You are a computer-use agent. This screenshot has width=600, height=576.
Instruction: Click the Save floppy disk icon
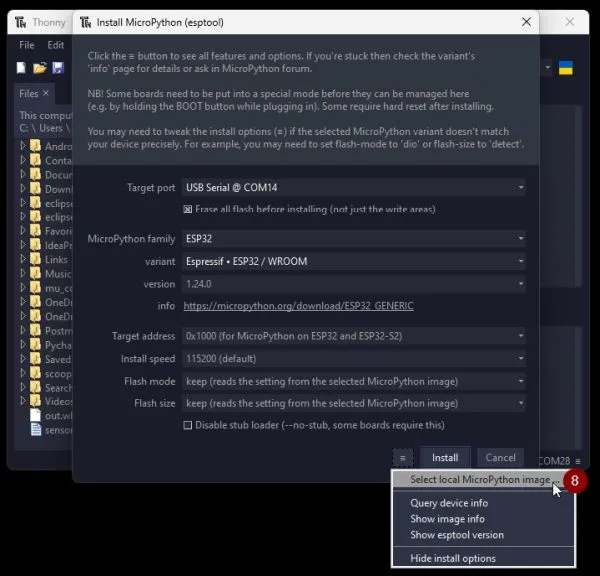tap(58, 68)
